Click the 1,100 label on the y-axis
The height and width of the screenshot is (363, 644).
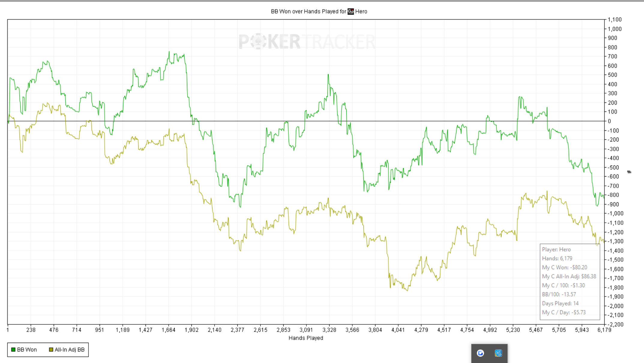pos(615,19)
